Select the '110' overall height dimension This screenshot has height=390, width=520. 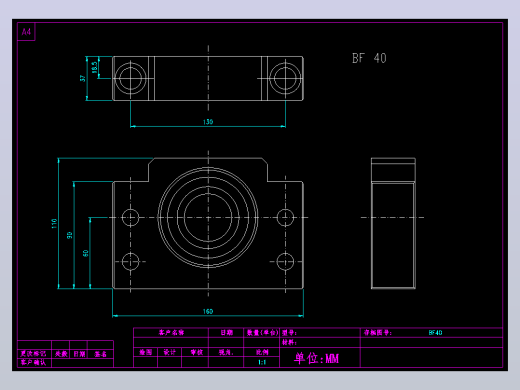[54, 223]
